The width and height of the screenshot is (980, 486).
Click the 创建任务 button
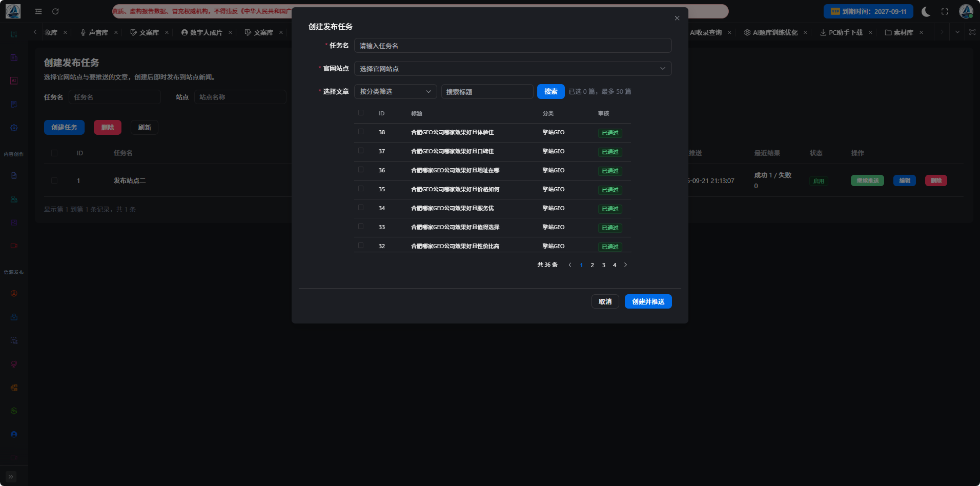click(64, 127)
